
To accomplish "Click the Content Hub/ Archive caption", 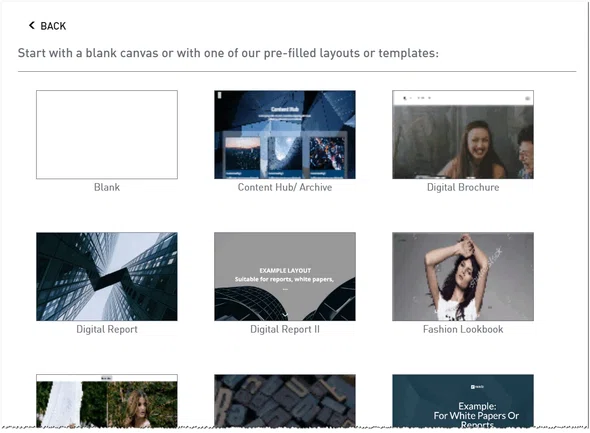I will 285,187.
